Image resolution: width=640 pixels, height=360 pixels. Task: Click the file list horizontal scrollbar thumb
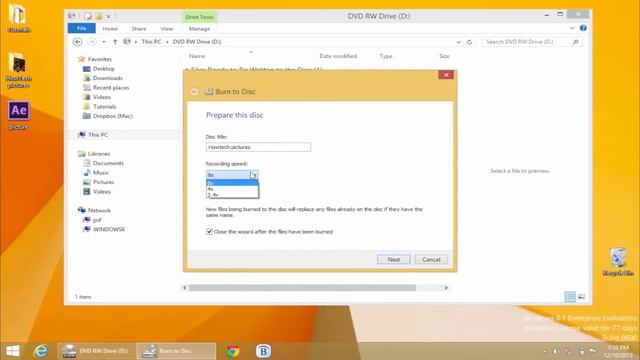click(302, 288)
